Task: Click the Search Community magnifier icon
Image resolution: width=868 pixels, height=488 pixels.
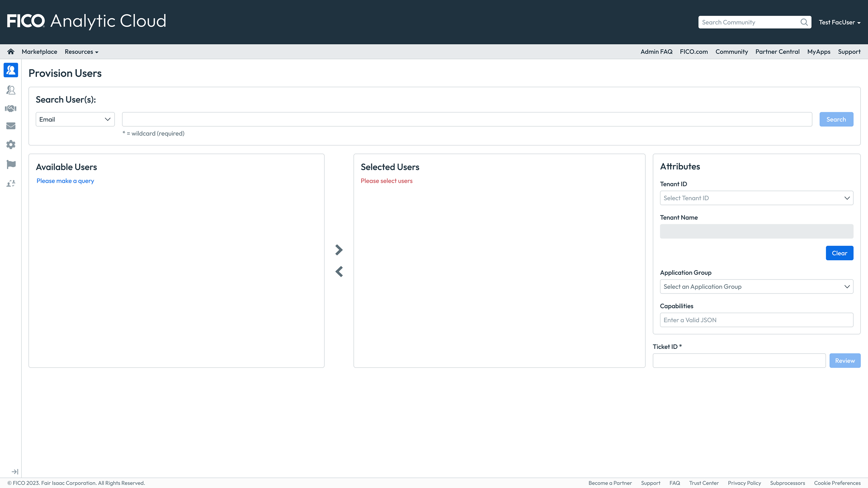Action: coord(804,22)
